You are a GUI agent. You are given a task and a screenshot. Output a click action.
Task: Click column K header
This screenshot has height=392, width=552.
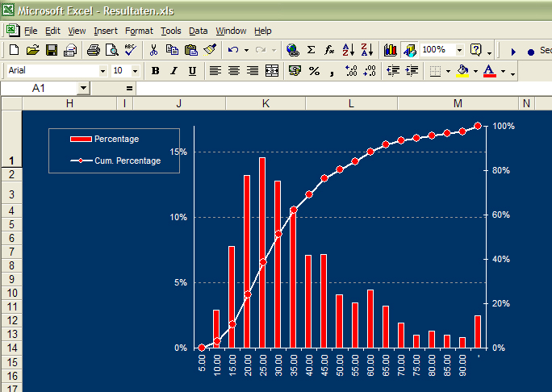point(266,103)
